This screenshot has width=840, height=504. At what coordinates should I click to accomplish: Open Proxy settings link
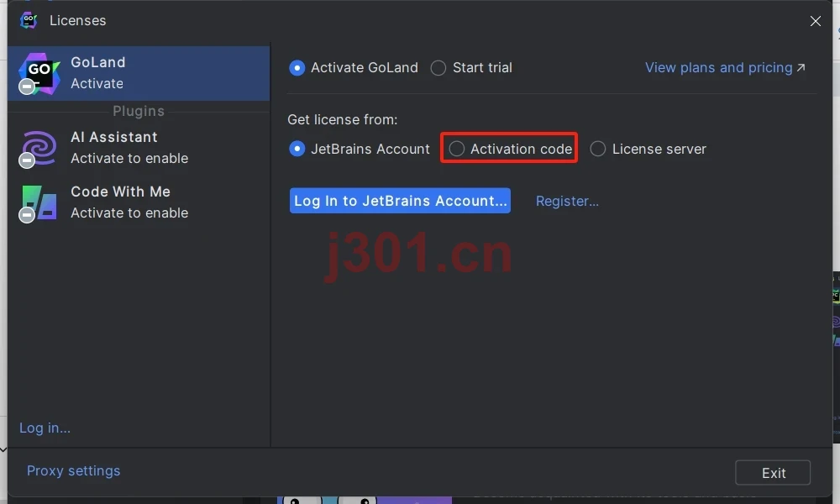pos(73,470)
